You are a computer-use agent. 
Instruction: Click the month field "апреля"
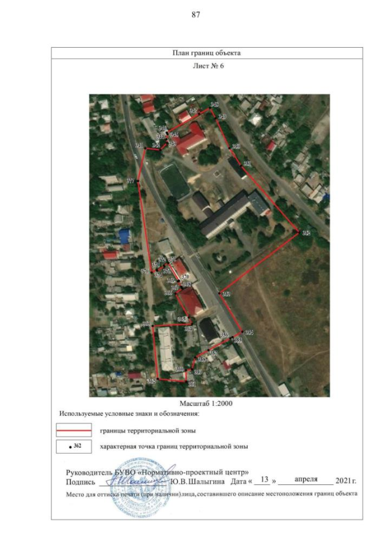(x=305, y=480)
